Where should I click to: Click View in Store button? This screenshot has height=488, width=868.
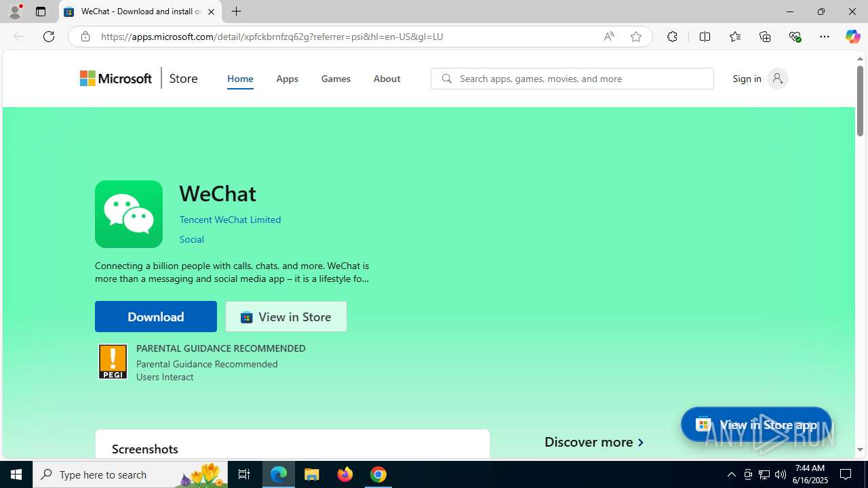click(286, 317)
